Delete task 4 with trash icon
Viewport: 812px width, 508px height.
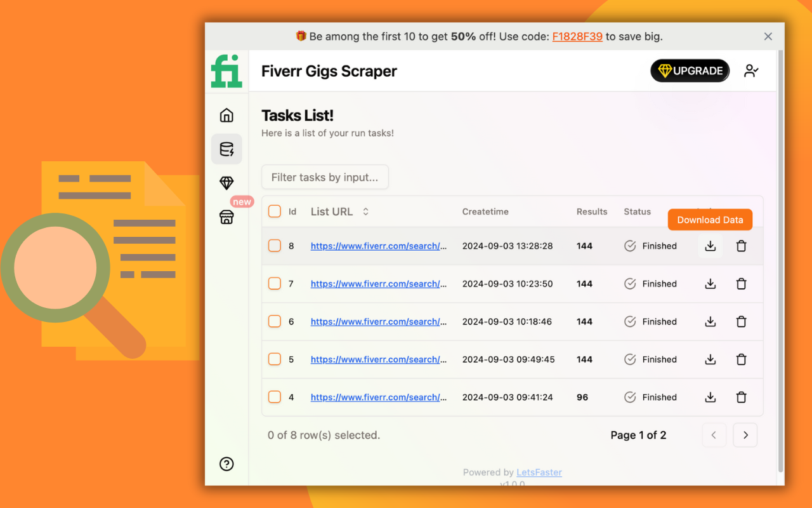pyautogui.click(x=741, y=398)
